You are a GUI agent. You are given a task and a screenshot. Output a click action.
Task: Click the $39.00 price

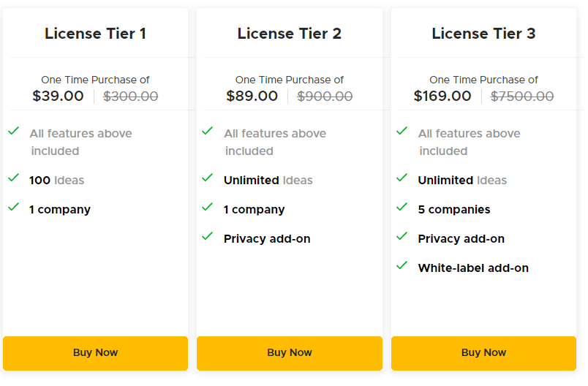59,96
